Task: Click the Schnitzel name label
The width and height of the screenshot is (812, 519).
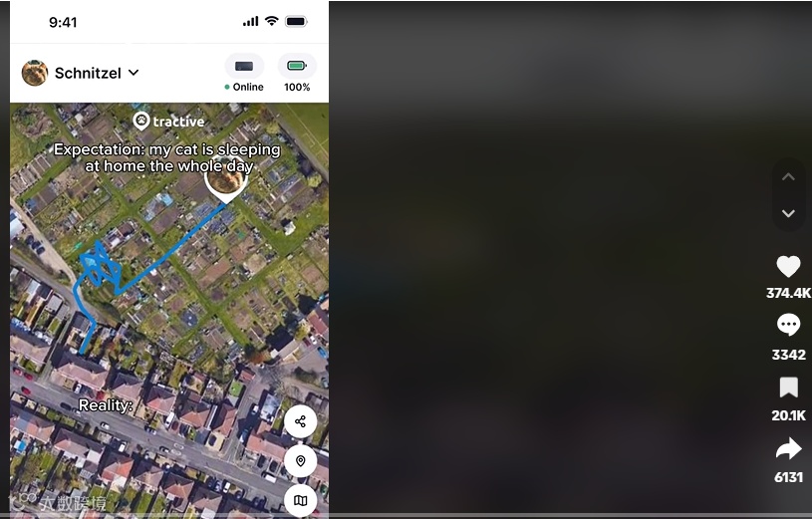Action: pyautogui.click(x=88, y=73)
